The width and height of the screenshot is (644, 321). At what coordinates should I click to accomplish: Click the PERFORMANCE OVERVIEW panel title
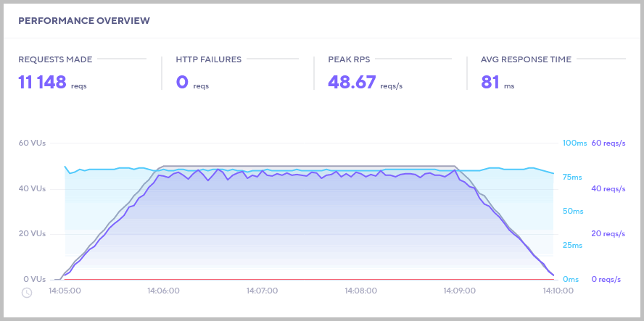(84, 21)
